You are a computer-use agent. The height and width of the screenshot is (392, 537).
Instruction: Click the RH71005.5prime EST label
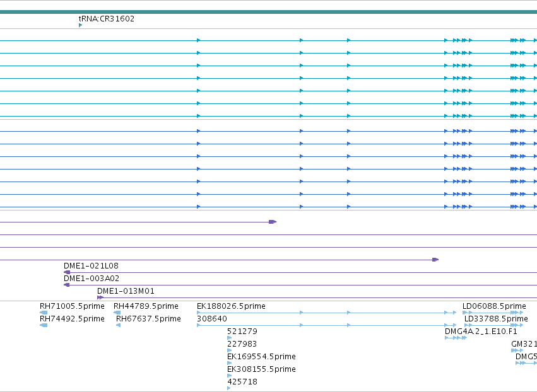point(73,306)
